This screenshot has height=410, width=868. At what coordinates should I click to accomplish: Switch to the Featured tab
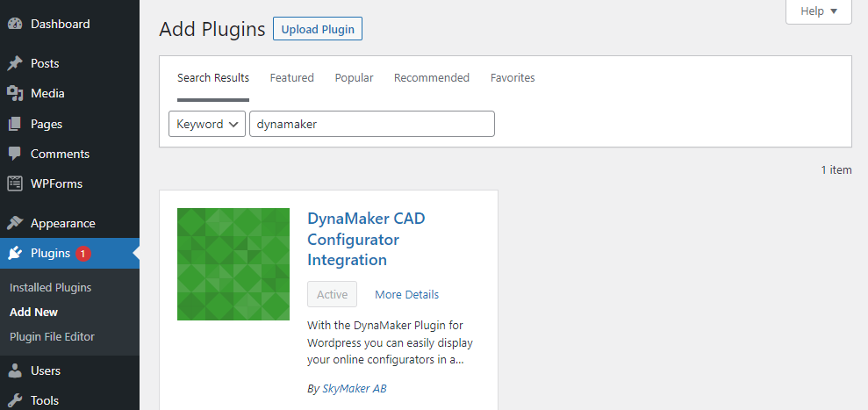(291, 78)
